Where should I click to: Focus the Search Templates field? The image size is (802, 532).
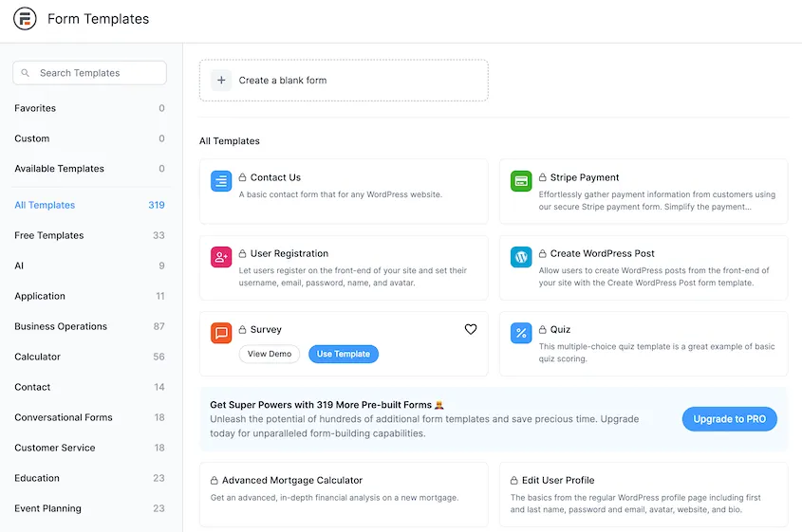tap(89, 73)
